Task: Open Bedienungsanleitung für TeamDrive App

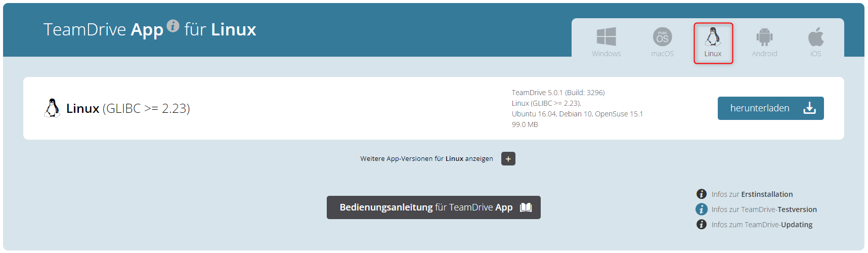Action: (x=433, y=207)
